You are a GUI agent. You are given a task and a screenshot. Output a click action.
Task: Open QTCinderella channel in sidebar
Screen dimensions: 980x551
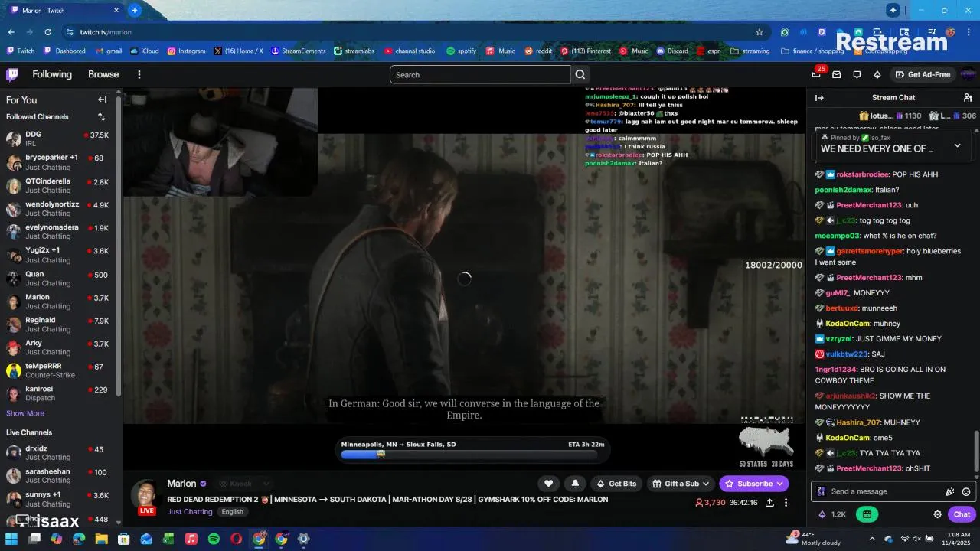click(59, 186)
